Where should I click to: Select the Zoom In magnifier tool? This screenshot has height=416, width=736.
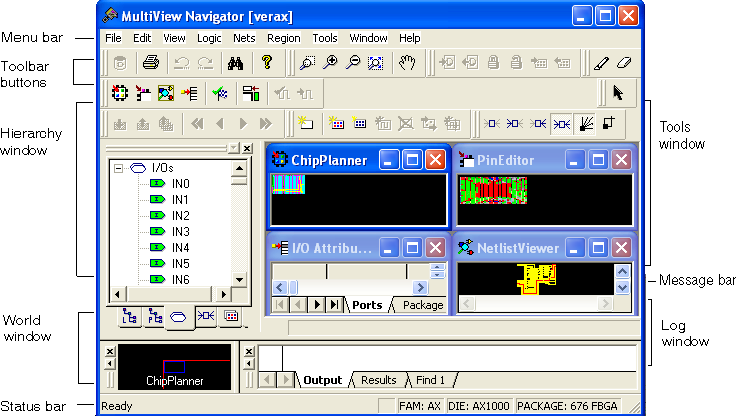(x=330, y=62)
